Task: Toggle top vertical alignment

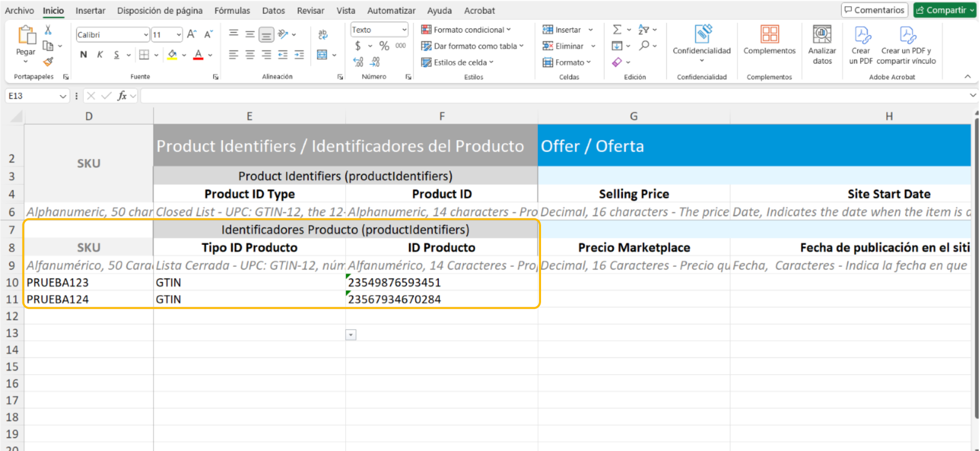Action: click(234, 34)
